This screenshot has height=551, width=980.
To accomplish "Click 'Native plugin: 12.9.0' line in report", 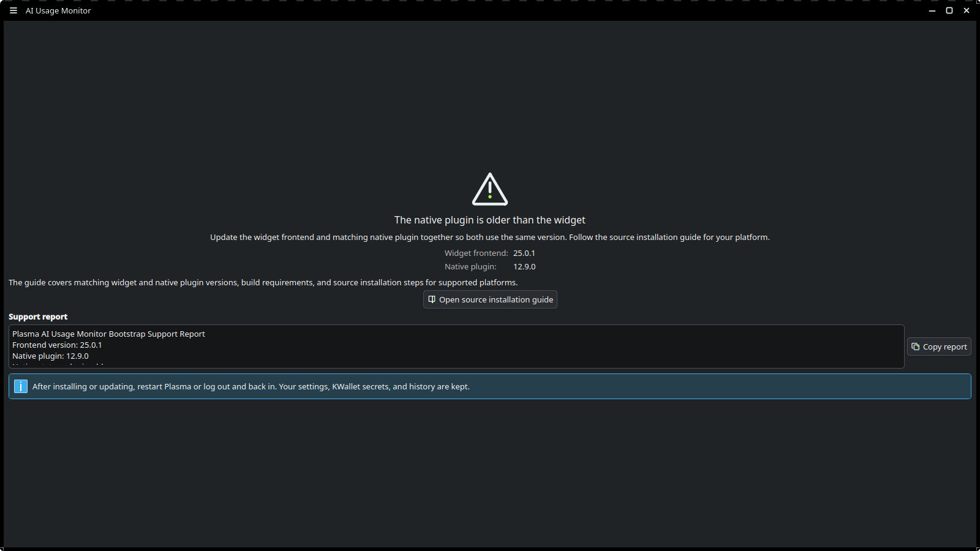I will pos(50,356).
